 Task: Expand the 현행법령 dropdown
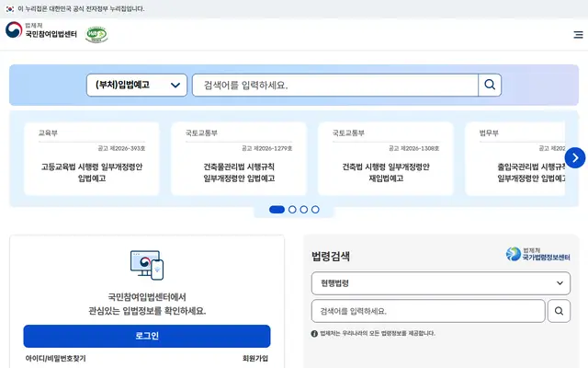[x=441, y=283]
